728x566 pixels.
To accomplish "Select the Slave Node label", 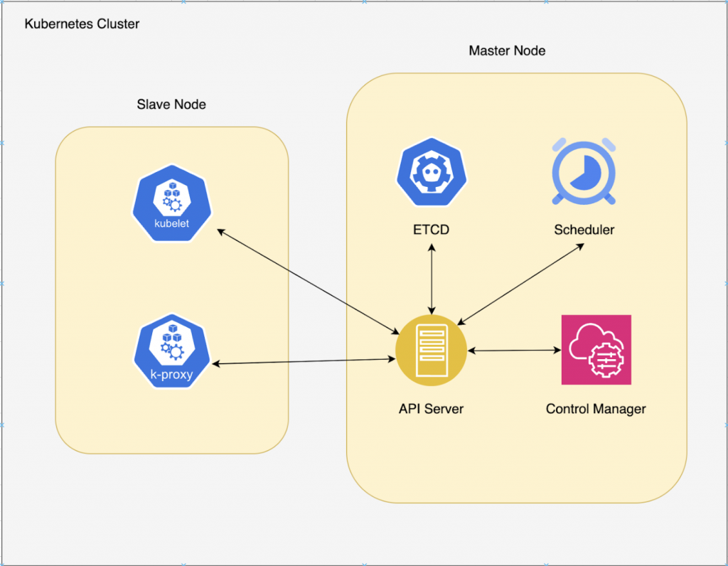I will [x=171, y=104].
